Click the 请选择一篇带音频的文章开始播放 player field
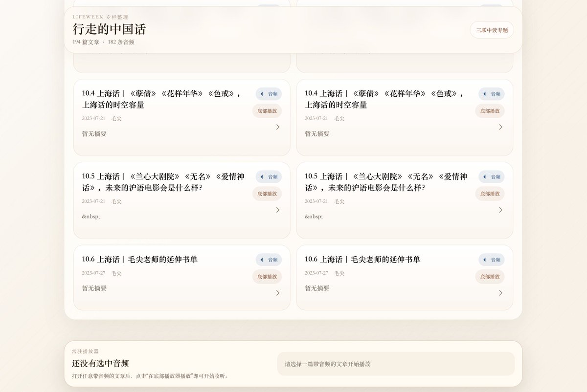Screen dimensions: 587x392 (x=396, y=364)
